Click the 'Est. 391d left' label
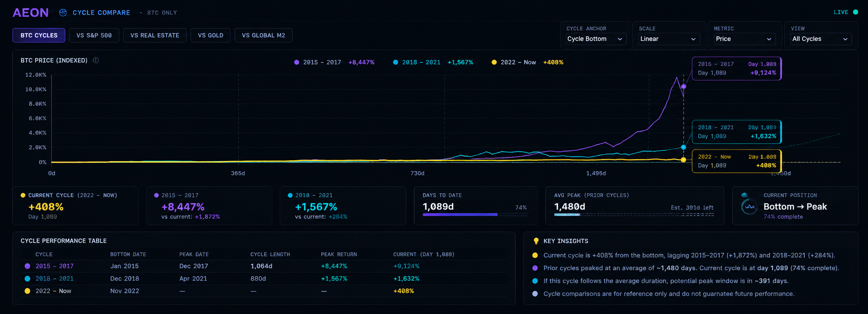 [x=692, y=207]
